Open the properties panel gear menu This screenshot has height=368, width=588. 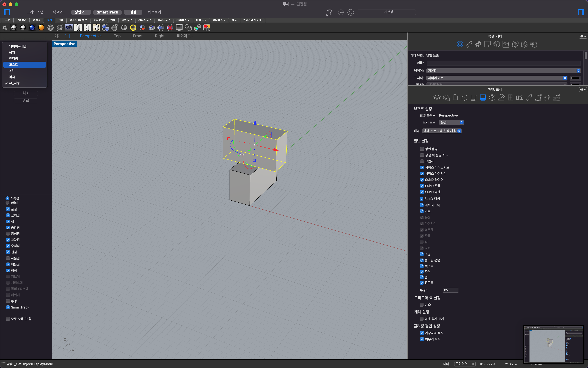click(x=583, y=36)
